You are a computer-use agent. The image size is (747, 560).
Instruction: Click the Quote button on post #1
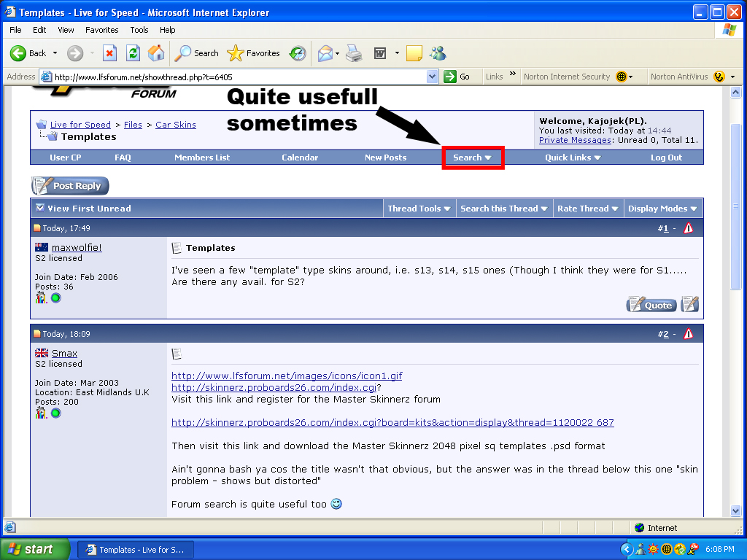tap(651, 304)
